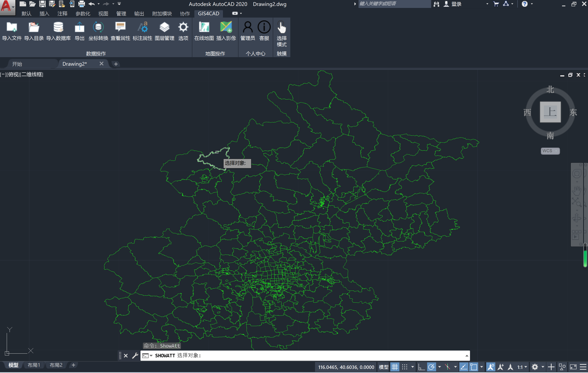The width and height of the screenshot is (588, 373).
Task: Switch to the 布局1 layout tab
Action: coord(34,365)
